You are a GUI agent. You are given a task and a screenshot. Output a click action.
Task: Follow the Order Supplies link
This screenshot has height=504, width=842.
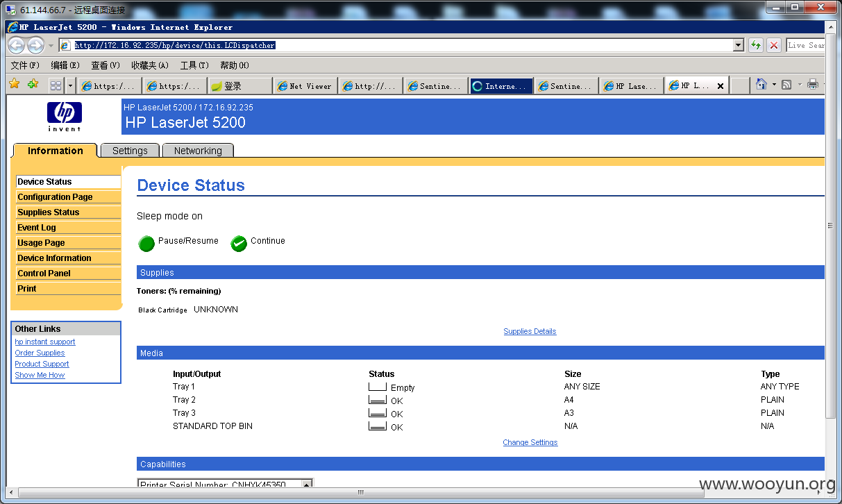pos(40,353)
